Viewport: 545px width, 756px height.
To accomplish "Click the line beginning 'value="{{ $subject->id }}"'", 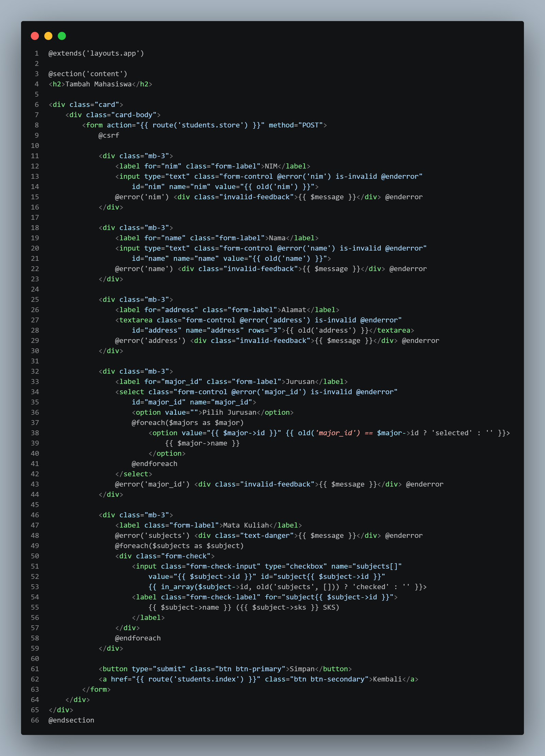I will (267, 577).
